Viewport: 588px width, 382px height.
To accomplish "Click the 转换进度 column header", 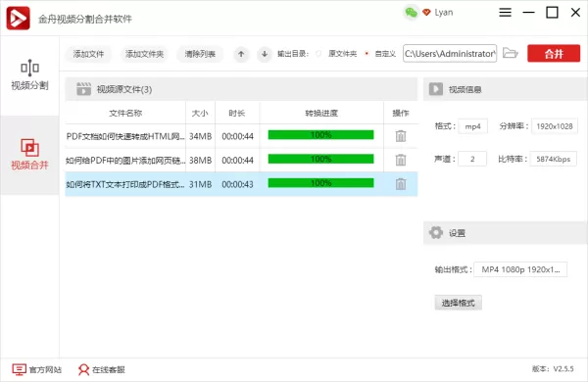I will [321, 113].
